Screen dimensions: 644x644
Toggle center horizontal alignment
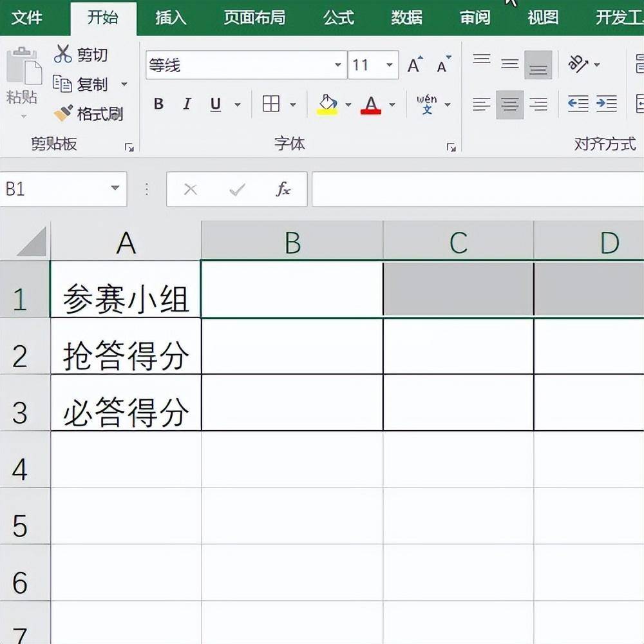click(x=509, y=105)
